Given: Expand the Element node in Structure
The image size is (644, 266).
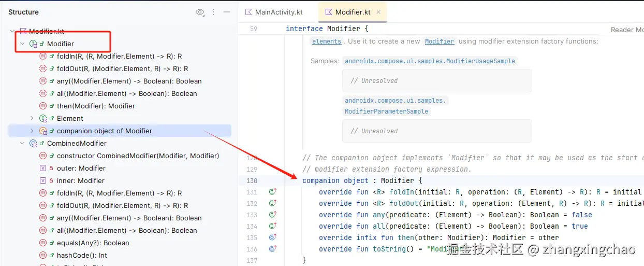Looking at the screenshot, I should click(32, 118).
